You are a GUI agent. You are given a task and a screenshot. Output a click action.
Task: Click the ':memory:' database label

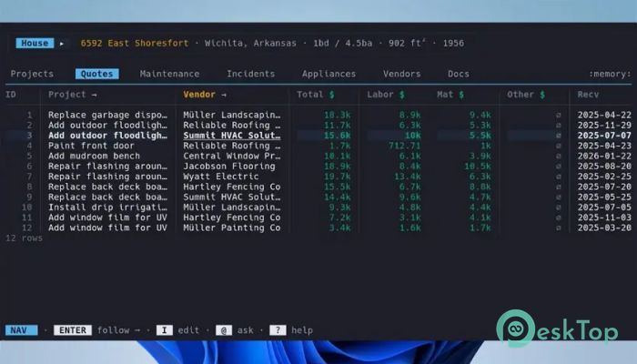(x=611, y=74)
